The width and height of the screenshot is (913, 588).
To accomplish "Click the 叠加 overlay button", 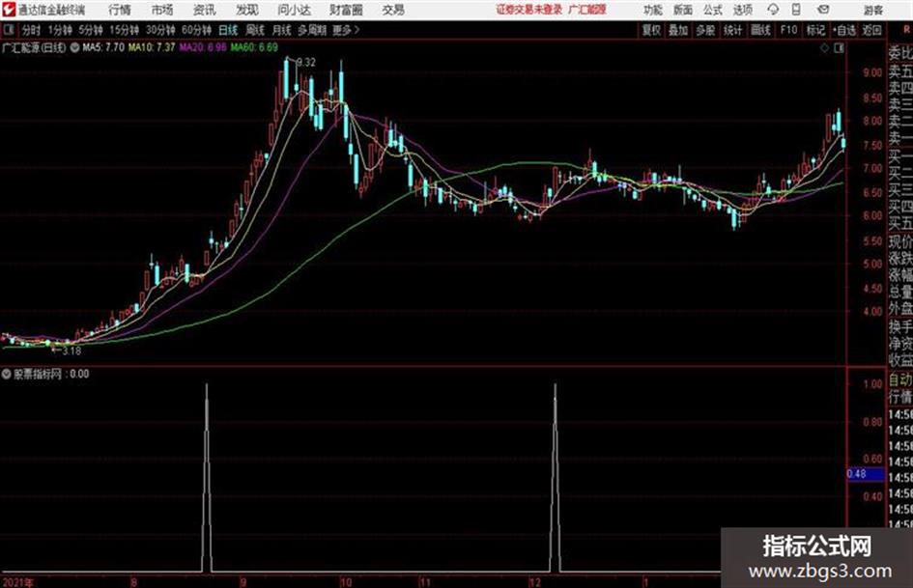I will click(x=678, y=30).
